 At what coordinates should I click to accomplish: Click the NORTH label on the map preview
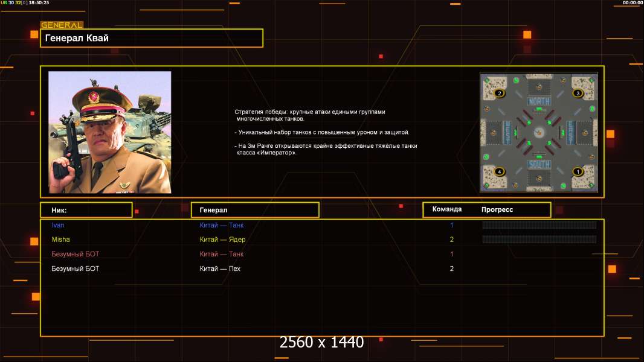click(x=539, y=101)
